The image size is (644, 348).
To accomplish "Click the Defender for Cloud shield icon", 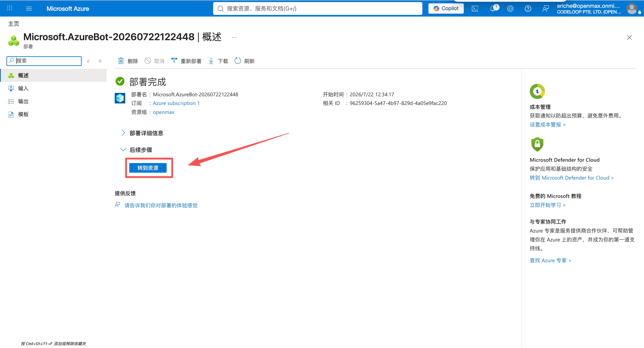I will tap(537, 144).
